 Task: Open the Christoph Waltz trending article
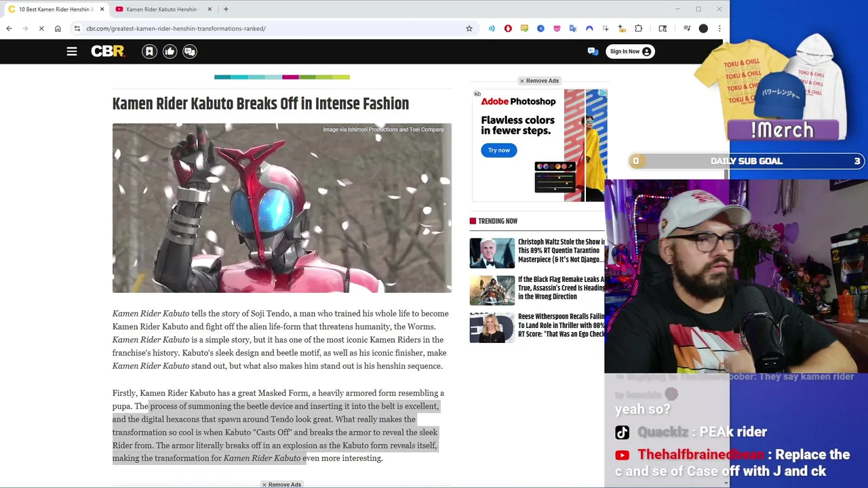[561, 251]
